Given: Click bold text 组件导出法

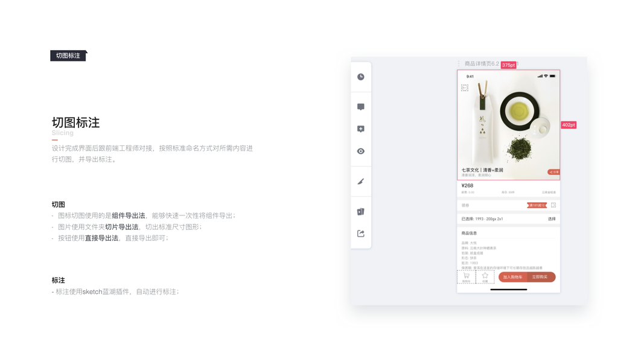Looking at the screenshot, I should (129, 215).
